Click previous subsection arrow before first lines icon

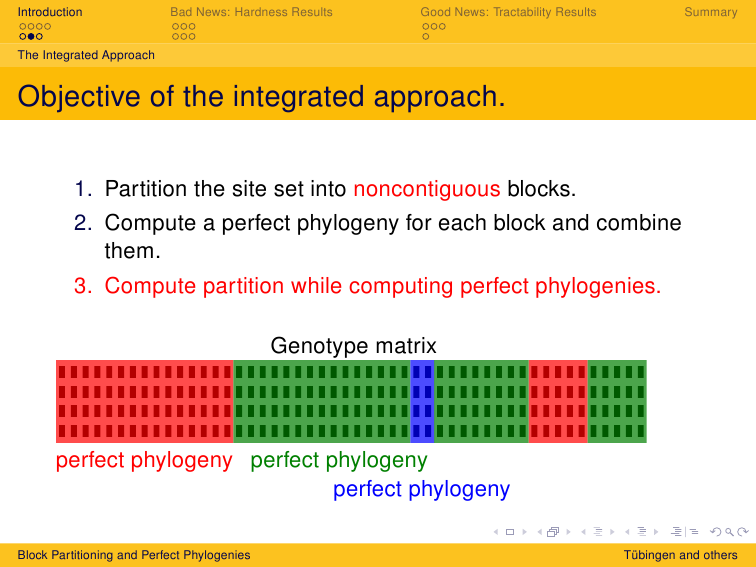pyautogui.click(x=583, y=532)
